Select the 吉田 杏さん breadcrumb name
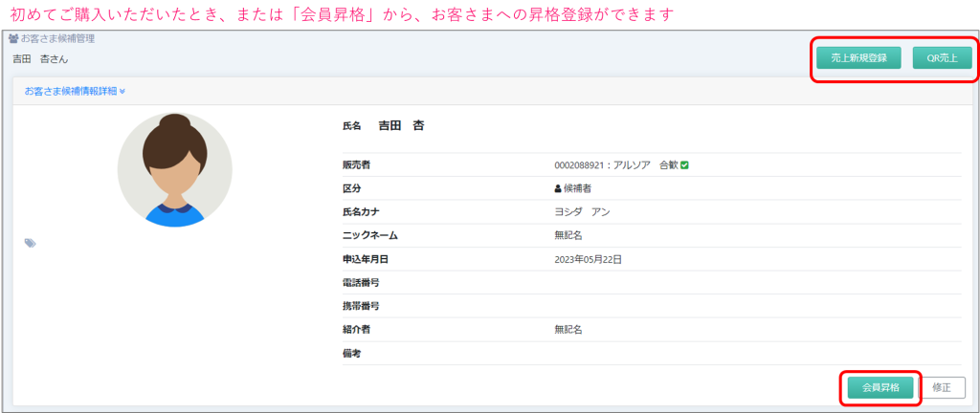 [40, 59]
